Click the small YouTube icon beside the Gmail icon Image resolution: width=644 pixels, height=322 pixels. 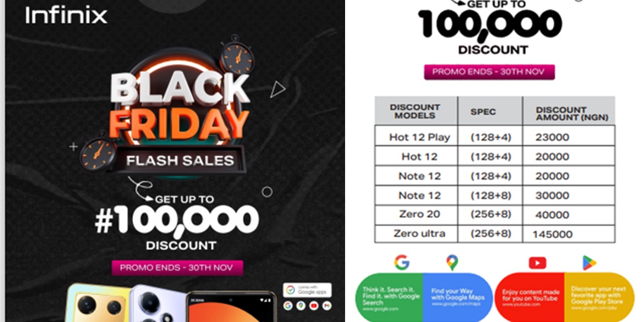coord(314,305)
